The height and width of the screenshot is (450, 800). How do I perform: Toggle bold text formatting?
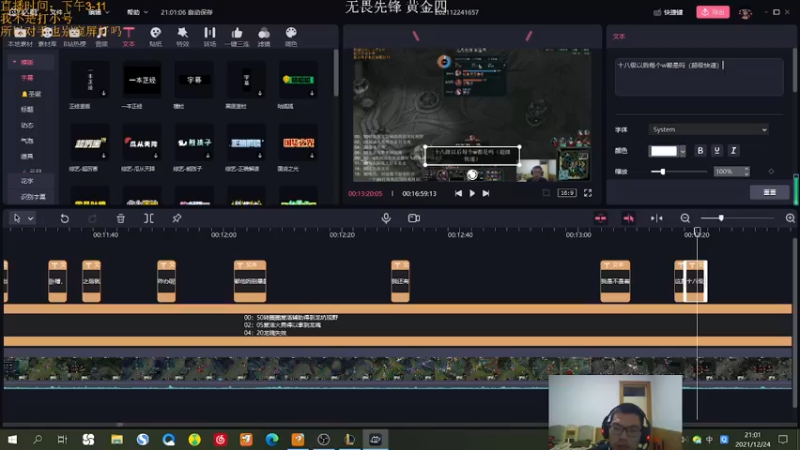pos(700,151)
